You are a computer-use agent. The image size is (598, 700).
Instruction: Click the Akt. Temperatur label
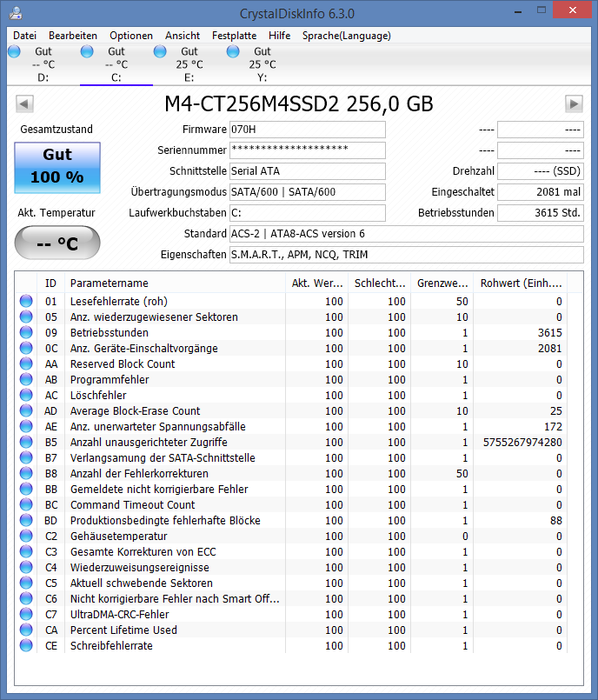pyautogui.click(x=56, y=213)
